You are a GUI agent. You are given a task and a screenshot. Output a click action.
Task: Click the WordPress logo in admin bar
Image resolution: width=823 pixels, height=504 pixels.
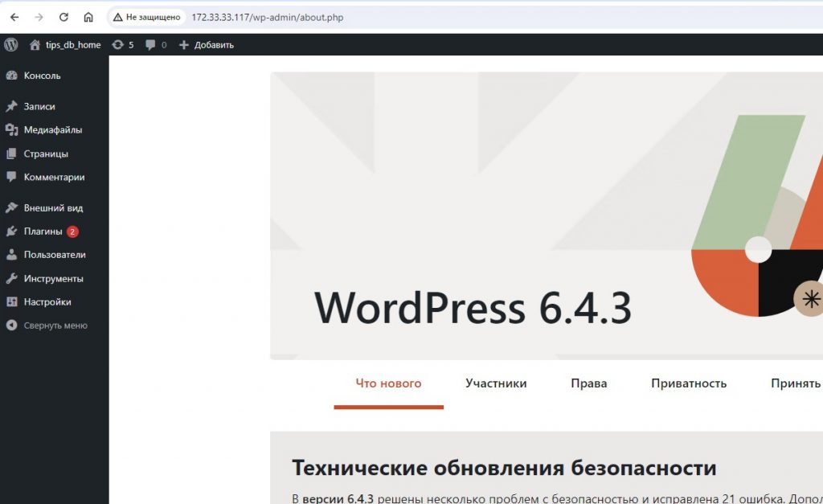tap(11, 45)
